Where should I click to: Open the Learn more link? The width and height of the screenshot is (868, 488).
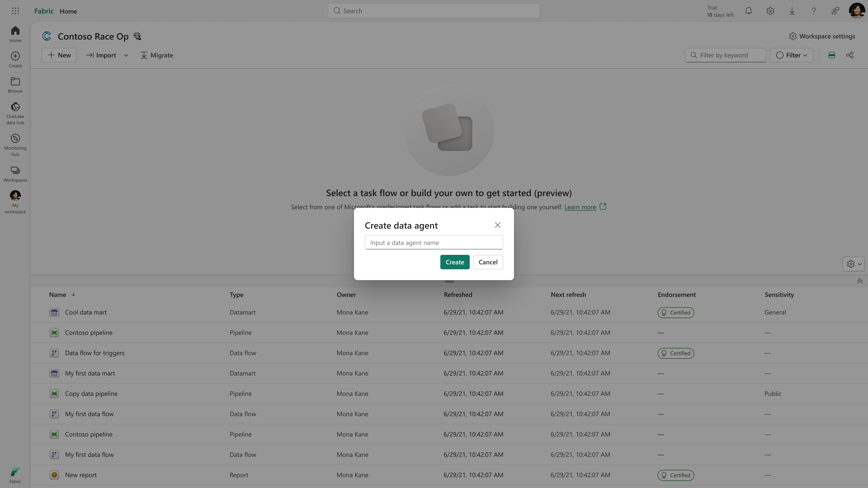(580, 207)
